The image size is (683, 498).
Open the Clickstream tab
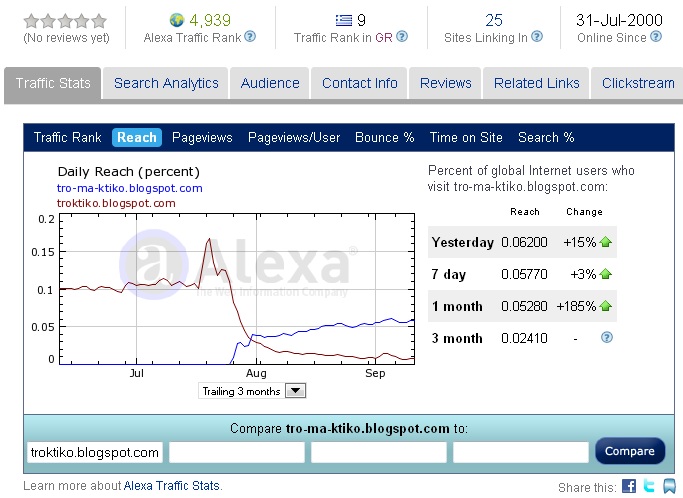638,83
